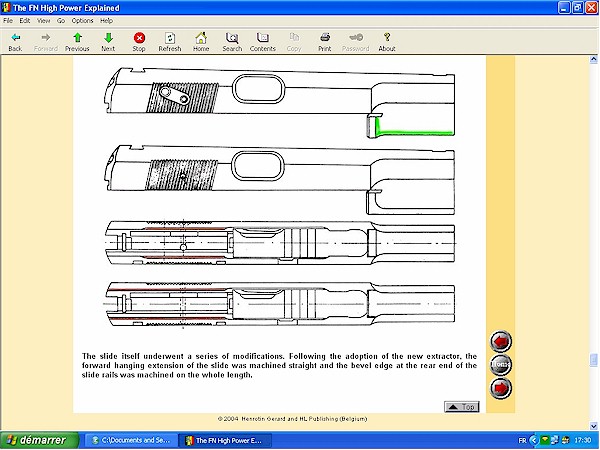Click the green-highlighted slide drawing

point(280,102)
